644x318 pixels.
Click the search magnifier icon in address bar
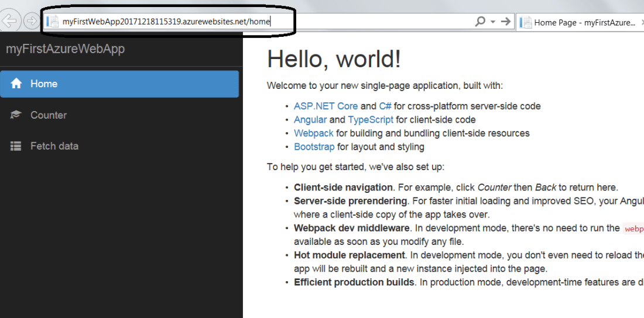click(480, 22)
